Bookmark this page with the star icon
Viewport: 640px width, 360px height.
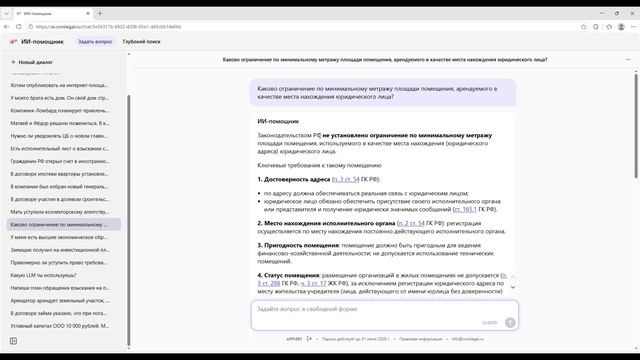583,27
